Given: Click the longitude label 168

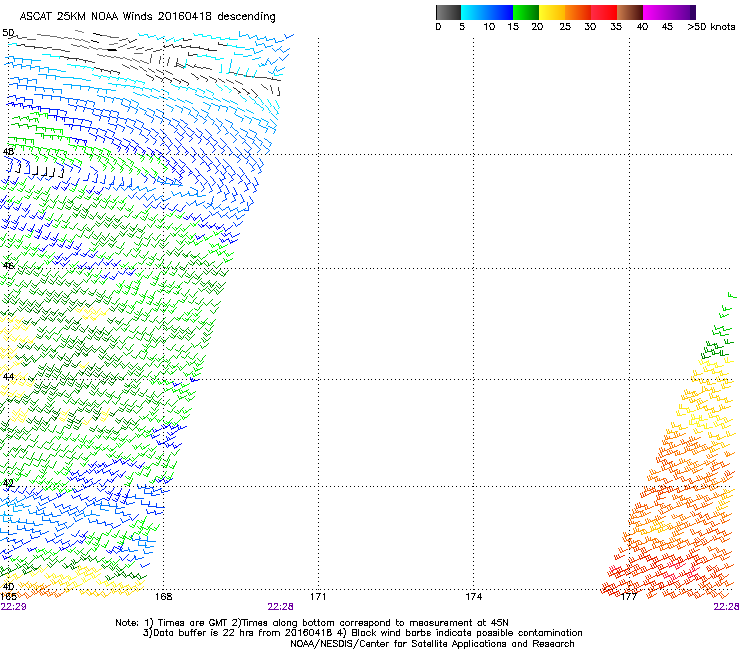Looking at the screenshot, I should tap(163, 597).
